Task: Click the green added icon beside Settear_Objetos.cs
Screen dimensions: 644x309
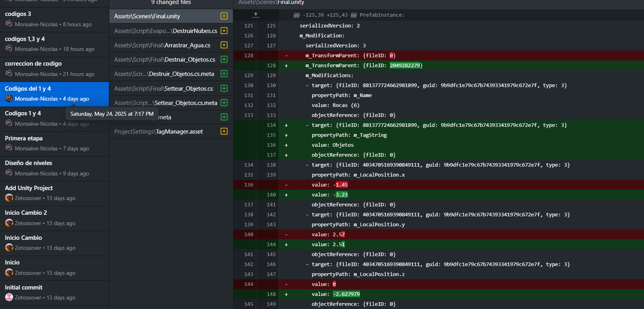Action: pyautogui.click(x=224, y=88)
